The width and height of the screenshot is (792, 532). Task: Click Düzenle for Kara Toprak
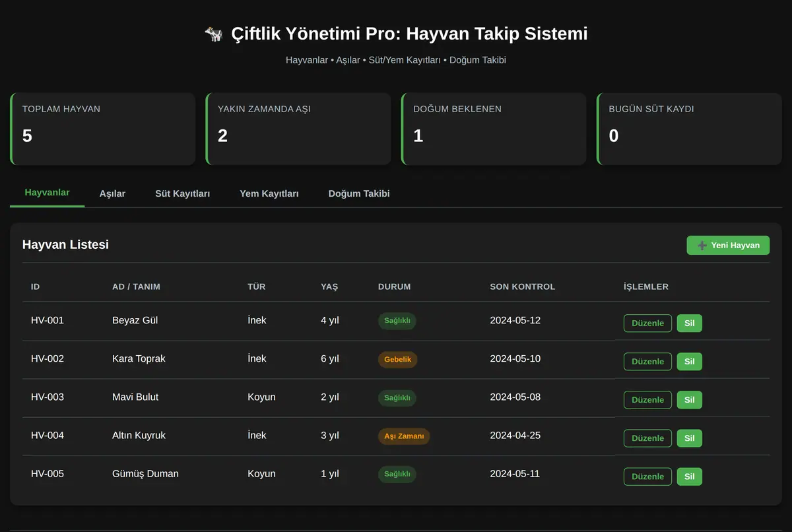[x=647, y=362]
